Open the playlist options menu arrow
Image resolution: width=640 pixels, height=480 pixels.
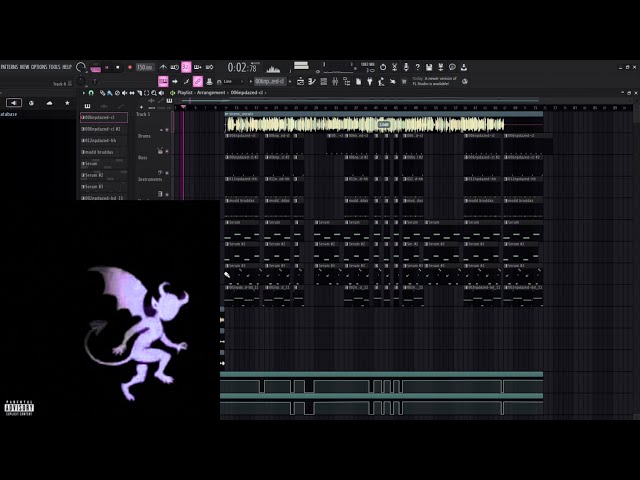click(x=84, y=93)
